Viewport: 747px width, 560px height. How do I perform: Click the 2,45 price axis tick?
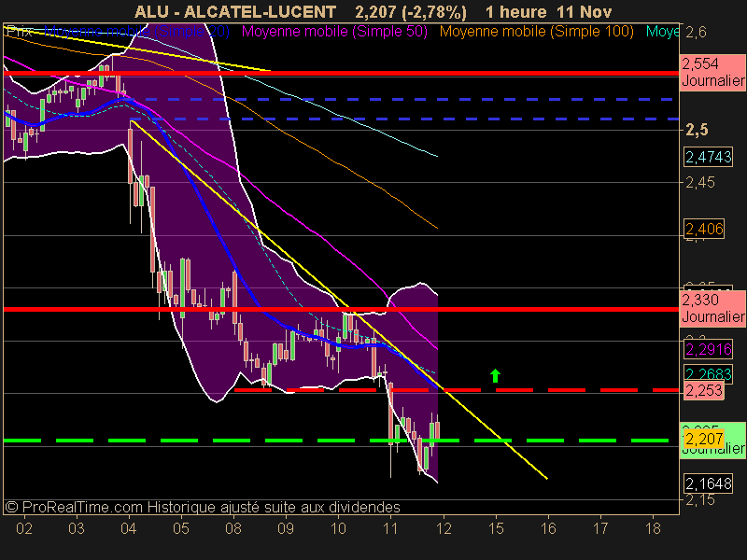click(699, 182)
